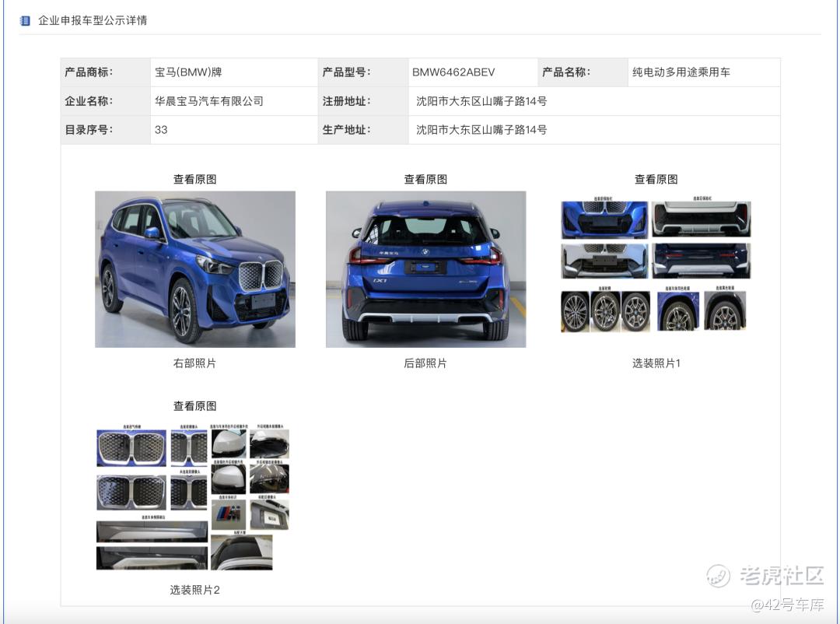Viewport: 840px width, 624px height.
Task: Click the 选装照片2 caption
Action: coord(195,590)
